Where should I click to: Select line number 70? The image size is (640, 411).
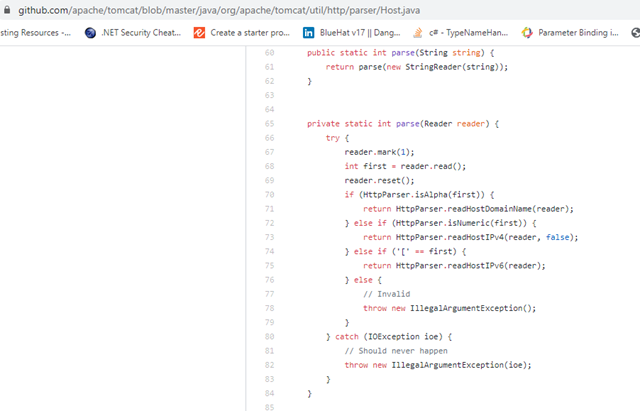pyautogui.click(x=269, y=195)
